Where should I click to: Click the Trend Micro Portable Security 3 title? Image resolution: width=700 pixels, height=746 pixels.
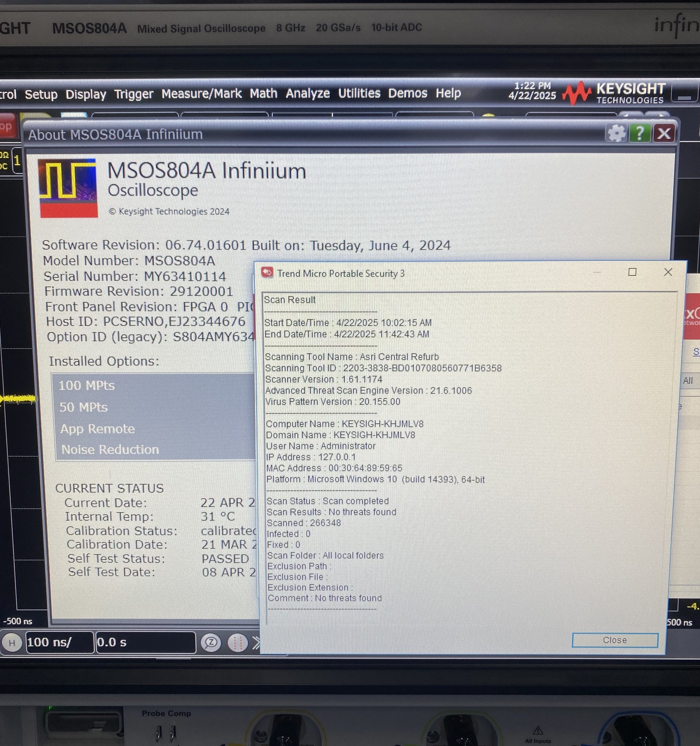pos(341,273)
